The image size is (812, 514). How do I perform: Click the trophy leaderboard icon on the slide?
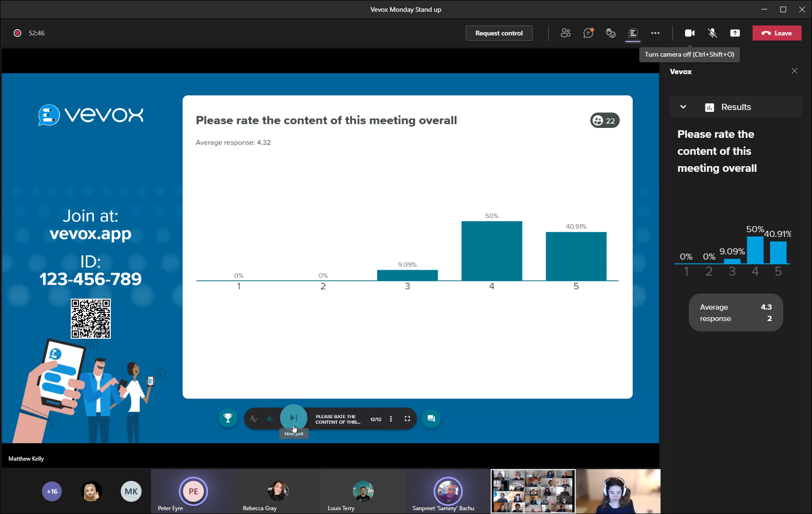[228, 418]
